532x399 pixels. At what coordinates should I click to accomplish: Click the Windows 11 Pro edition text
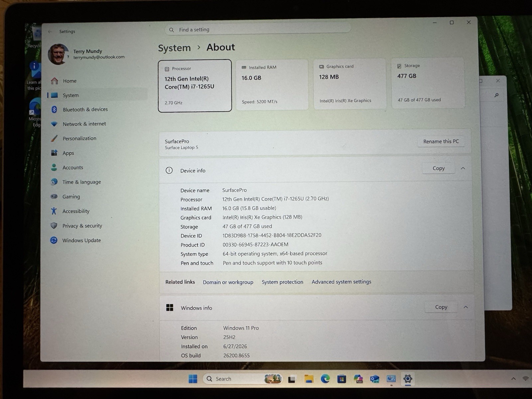pyautogui.click(x=241, y=328)
